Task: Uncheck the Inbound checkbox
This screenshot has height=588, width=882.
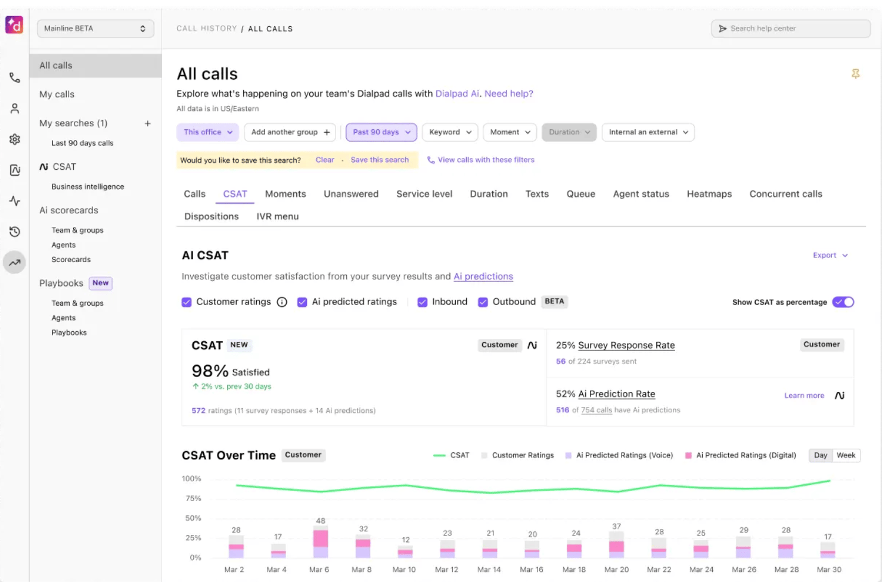Action: [423, 302]
